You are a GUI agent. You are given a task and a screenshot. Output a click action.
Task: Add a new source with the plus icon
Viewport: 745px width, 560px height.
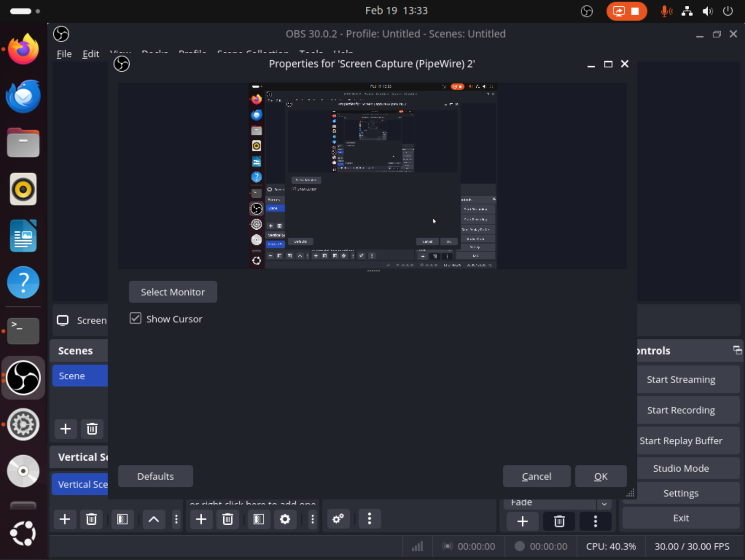[201, 519]
